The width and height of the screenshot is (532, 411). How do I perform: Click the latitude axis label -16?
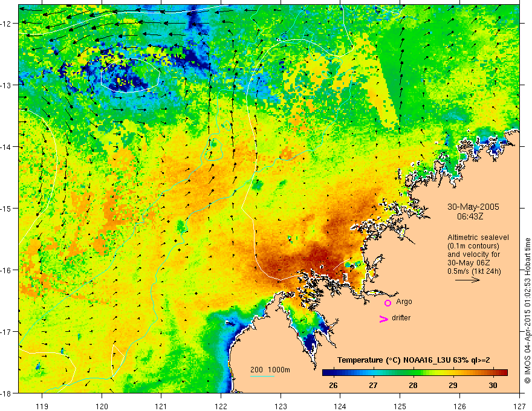coord(7,270)
